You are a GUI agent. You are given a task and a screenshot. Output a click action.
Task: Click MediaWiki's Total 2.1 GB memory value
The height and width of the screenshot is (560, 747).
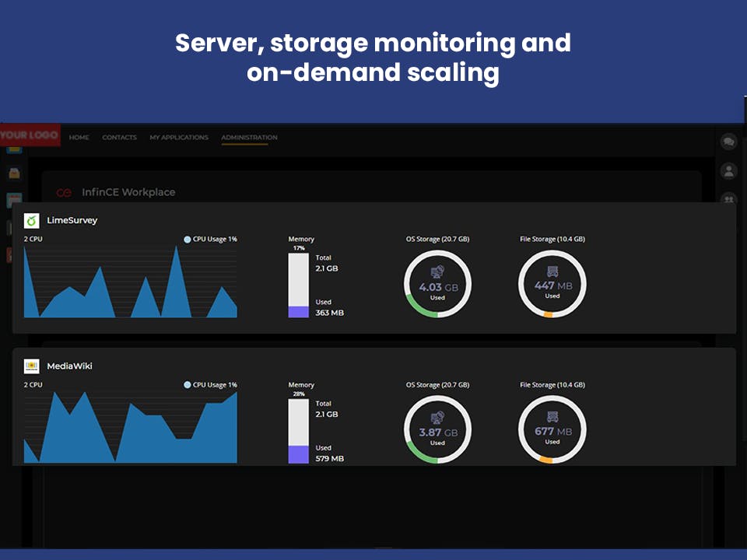pyautogui.click(x=327, y=415)
